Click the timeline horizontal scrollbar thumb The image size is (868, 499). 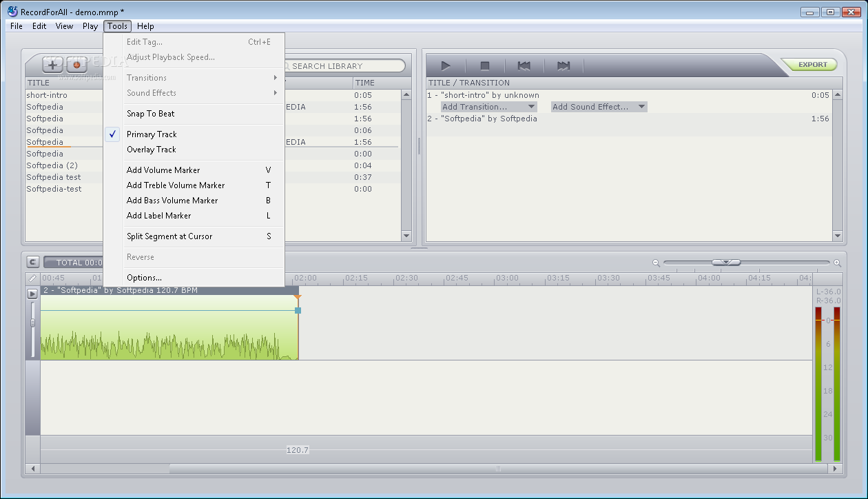498,469
